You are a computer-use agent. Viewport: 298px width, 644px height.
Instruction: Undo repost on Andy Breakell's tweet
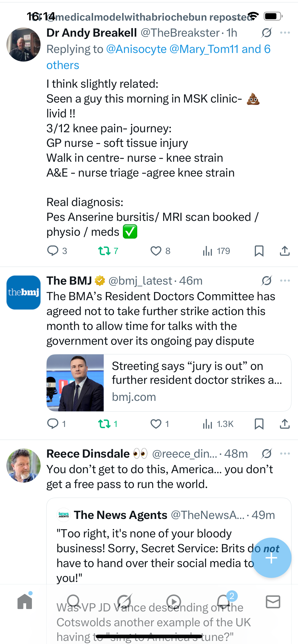[104, 251]
